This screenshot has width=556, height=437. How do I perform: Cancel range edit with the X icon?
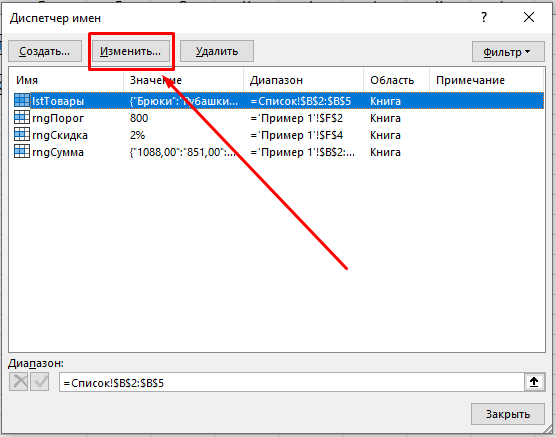(x=19, y=382)
